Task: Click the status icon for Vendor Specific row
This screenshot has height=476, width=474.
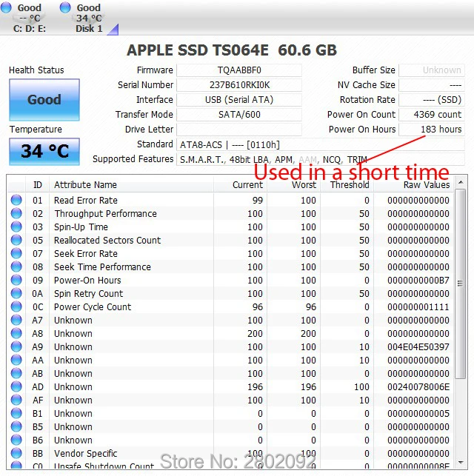Action: click(16, 453)
